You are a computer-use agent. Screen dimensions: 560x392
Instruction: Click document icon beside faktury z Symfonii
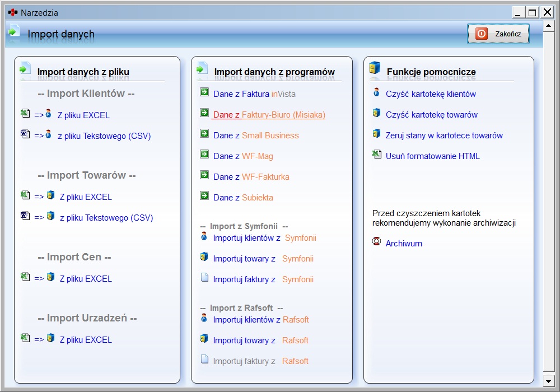[x=204, y=277]
